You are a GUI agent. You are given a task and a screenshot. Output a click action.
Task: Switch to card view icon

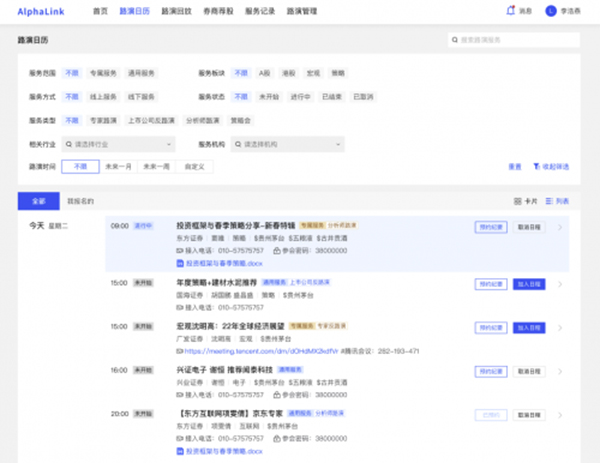point(517,201)
